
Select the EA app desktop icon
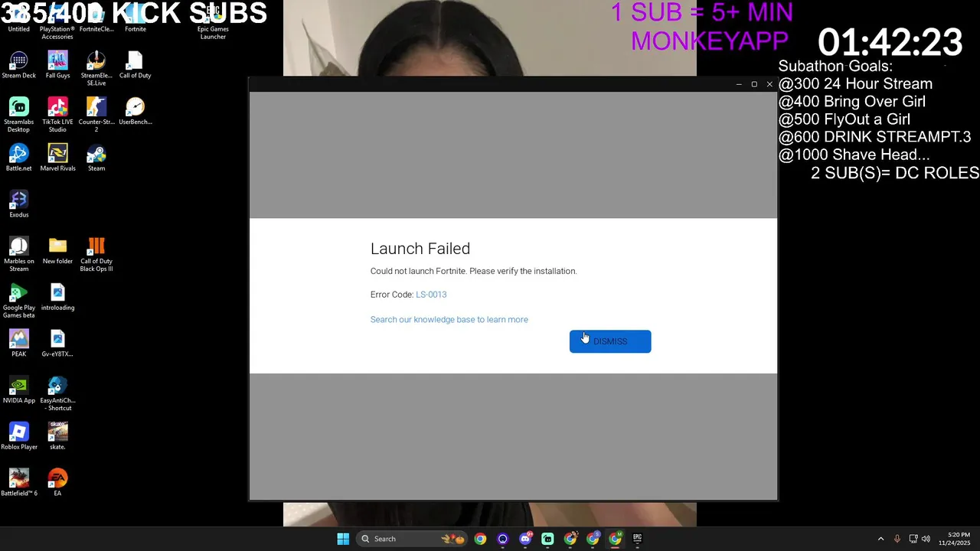57,483
